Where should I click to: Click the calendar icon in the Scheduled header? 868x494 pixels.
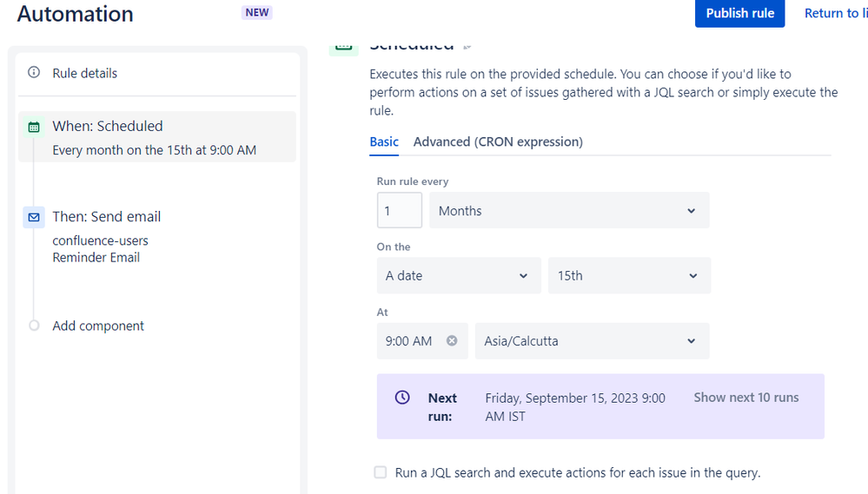click(x=343, y=47)
